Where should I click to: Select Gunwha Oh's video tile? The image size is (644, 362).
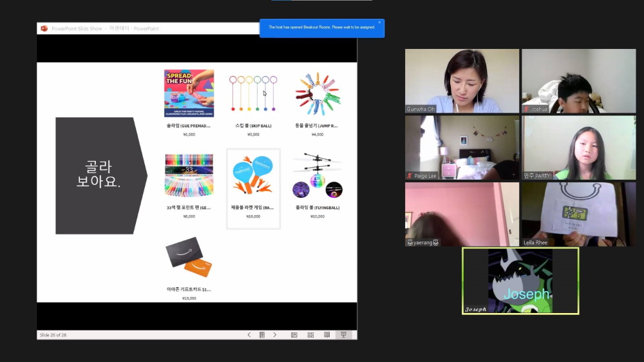click(462, 81)
